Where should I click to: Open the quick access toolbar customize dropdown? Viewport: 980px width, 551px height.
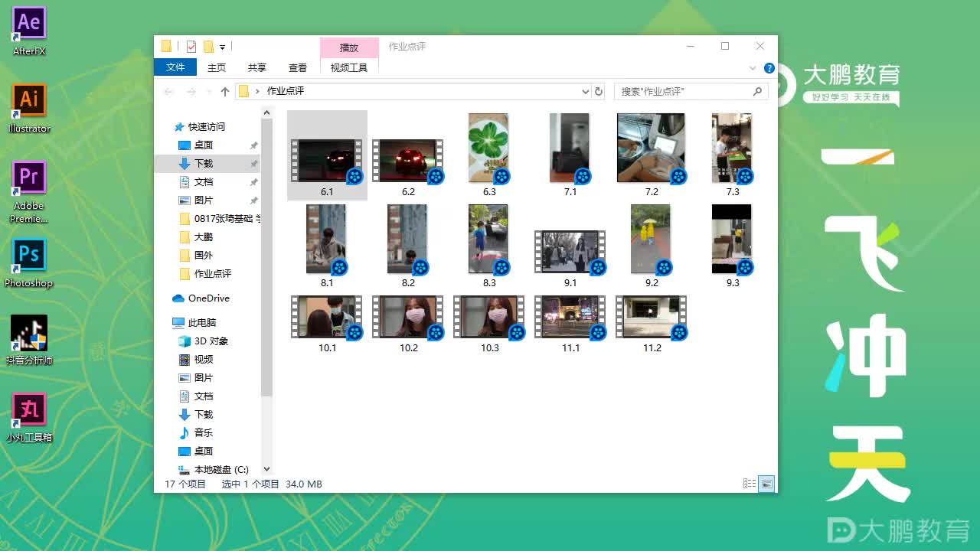pyautogui.click(x=222, y=47)
